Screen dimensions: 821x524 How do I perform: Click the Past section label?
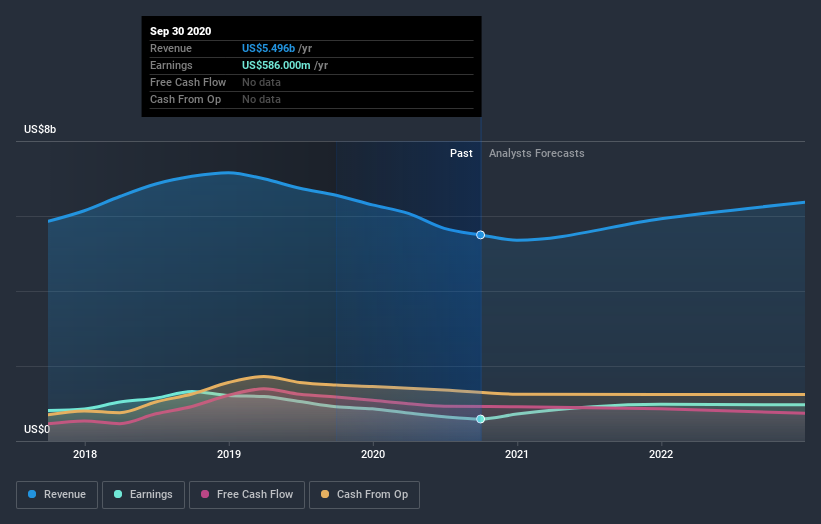click(x=461, y=153)
